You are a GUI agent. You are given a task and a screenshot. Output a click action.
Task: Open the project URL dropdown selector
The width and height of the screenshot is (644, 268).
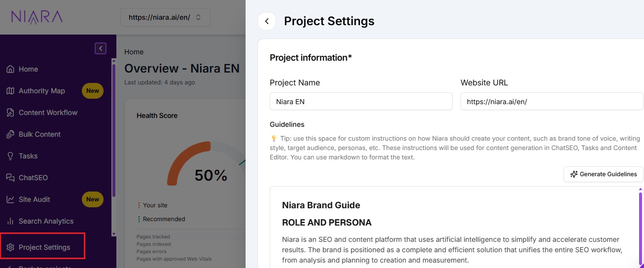click(165, 17)
